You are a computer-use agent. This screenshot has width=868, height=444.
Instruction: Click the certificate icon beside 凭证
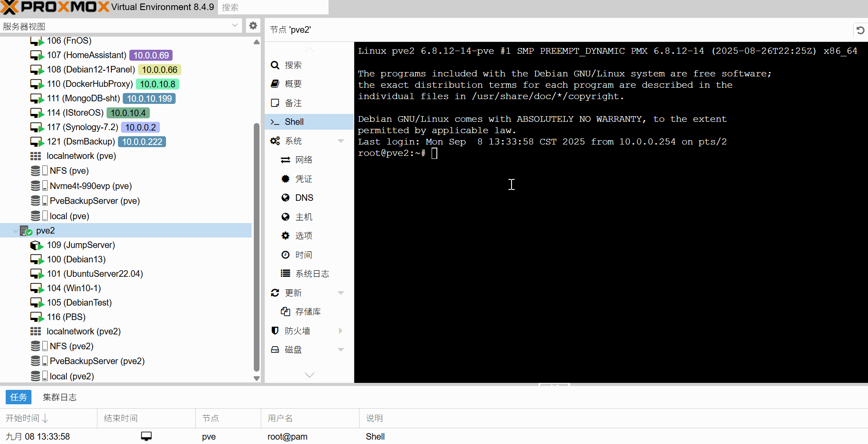285,179
